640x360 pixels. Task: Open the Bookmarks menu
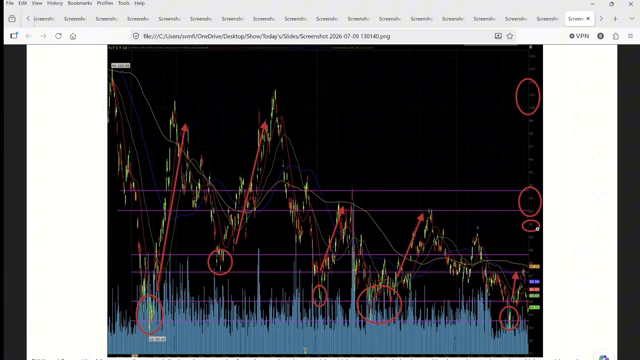(x=80, y=3)
